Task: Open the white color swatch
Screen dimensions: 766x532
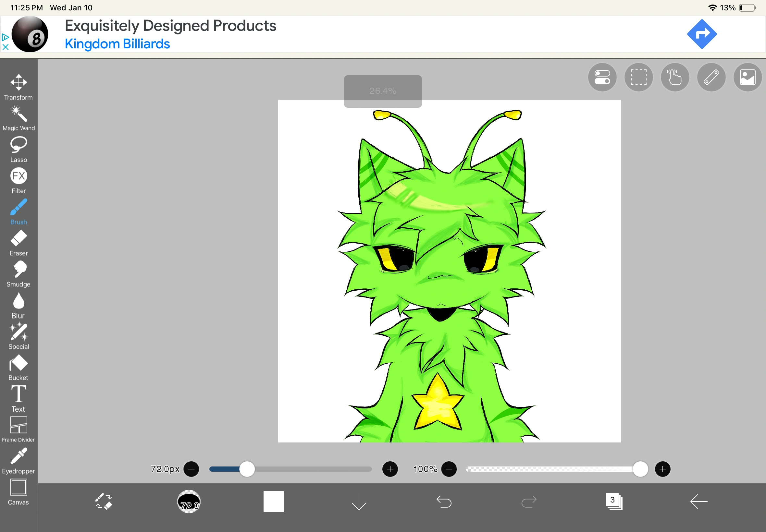Action: [273, 501]
